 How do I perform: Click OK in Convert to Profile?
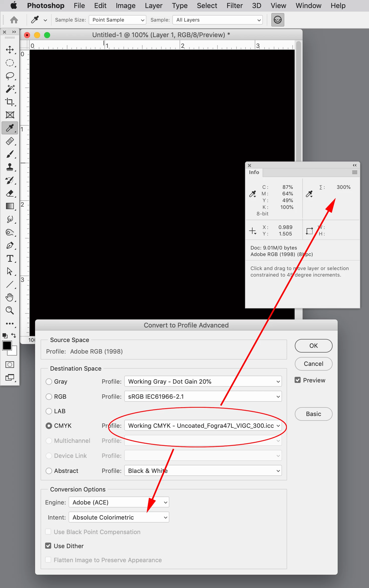313,346
